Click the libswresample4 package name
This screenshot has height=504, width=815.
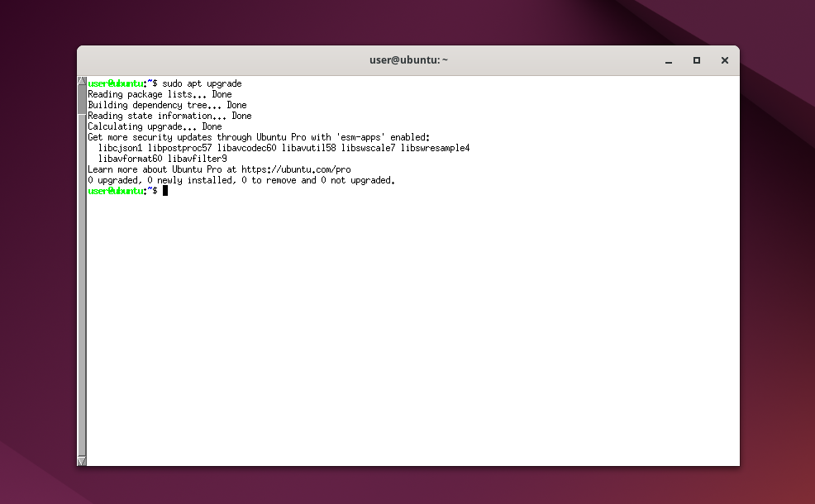pyautogui.click(x=435, y=148)
